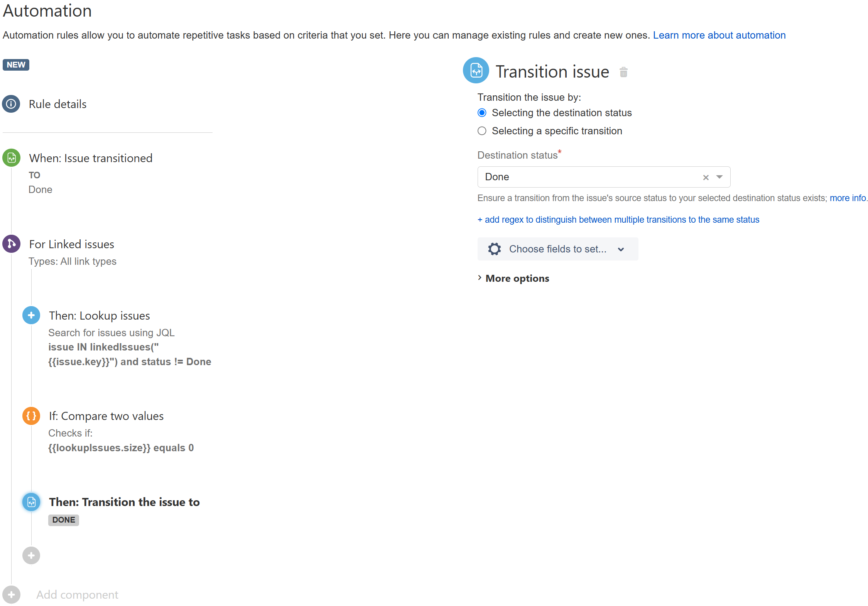The image size is (868, 606).
Task: Select the "Selecting the destination status" radio button
Action: point(482,113)
